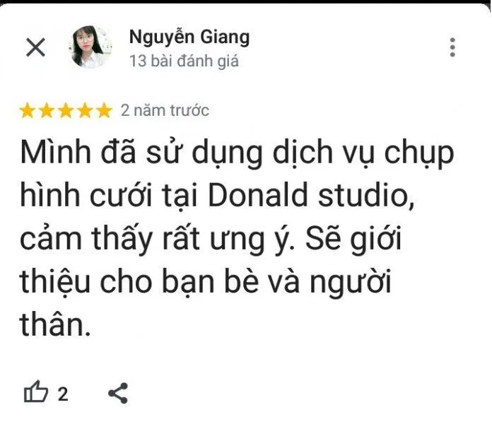Image resolution: width=492 pixels, height=448 pixels.
Task: Click the "2 năm trước" timestamp
Action: (x=165, y=111)
